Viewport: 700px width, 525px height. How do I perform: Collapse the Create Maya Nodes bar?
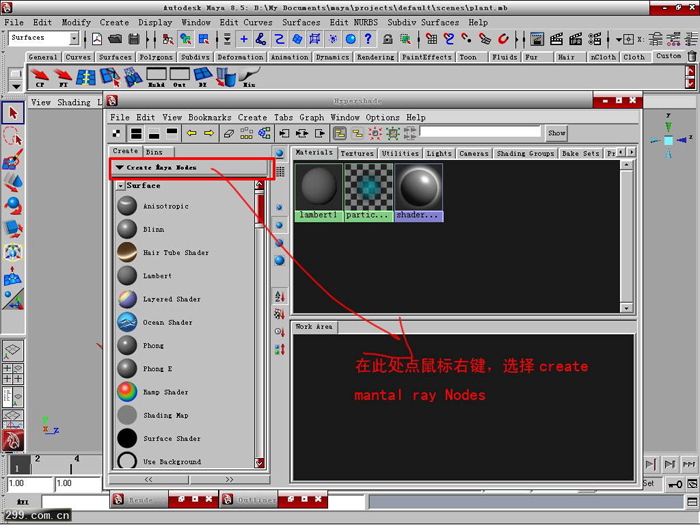[x=119, y=167]
